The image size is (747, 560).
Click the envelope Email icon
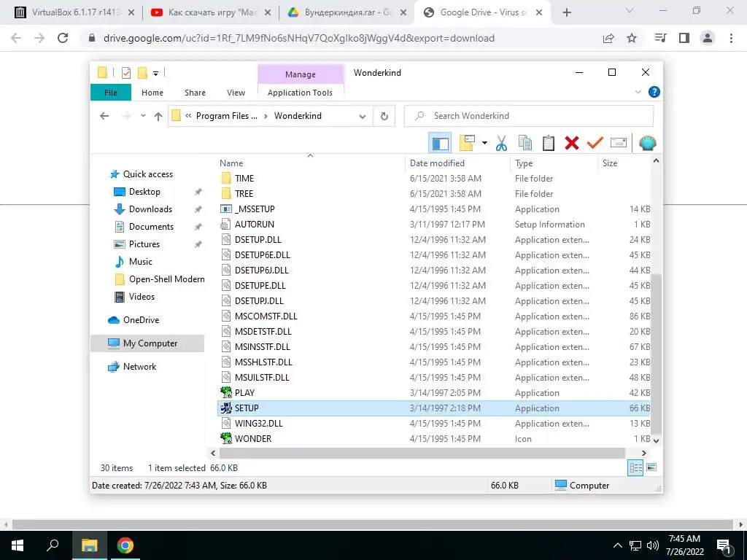point(619,143)
